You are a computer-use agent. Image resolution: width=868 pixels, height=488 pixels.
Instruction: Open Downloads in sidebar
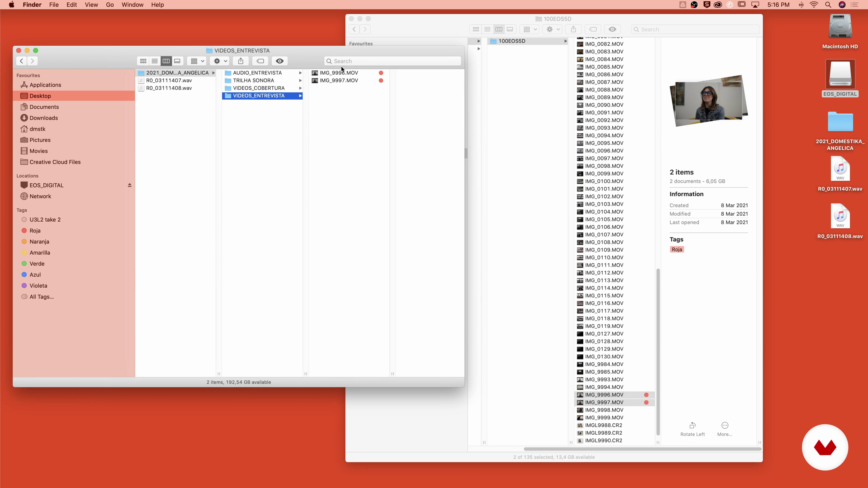[x=74, y=118]
